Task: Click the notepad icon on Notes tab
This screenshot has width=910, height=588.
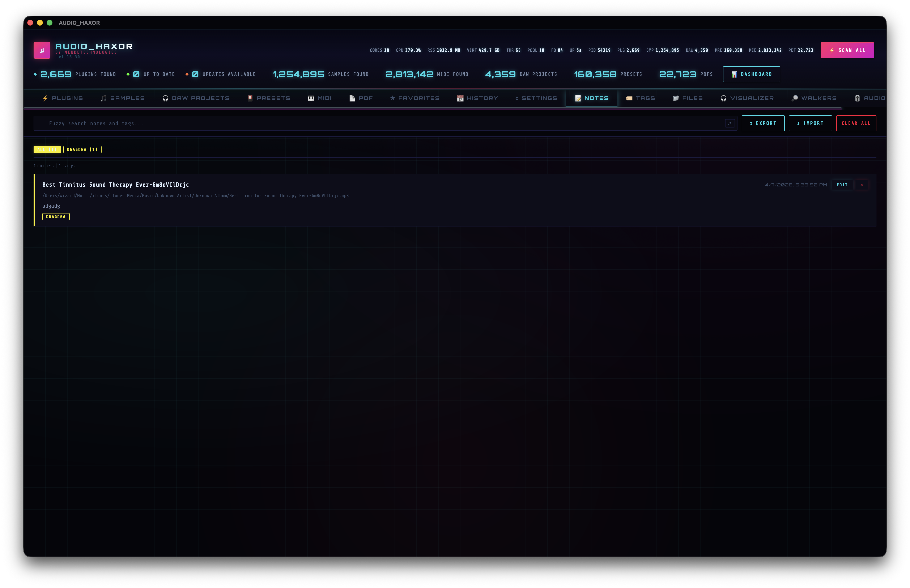Action: (x=578, y=98)
